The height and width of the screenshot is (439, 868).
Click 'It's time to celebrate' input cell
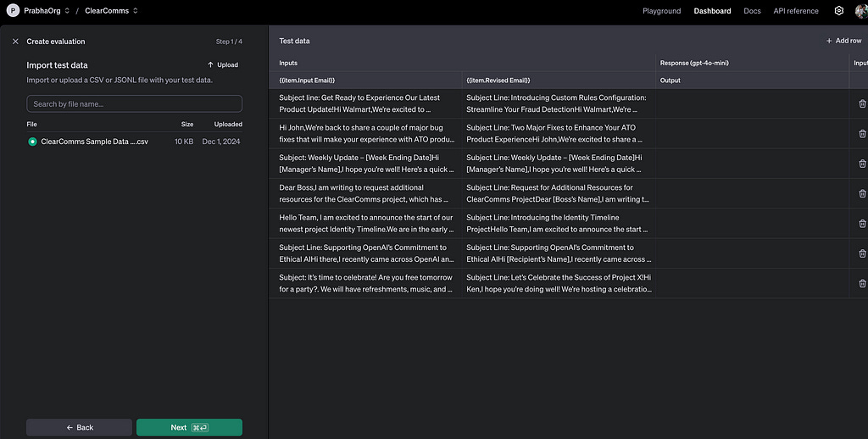(x=365, y=283)
